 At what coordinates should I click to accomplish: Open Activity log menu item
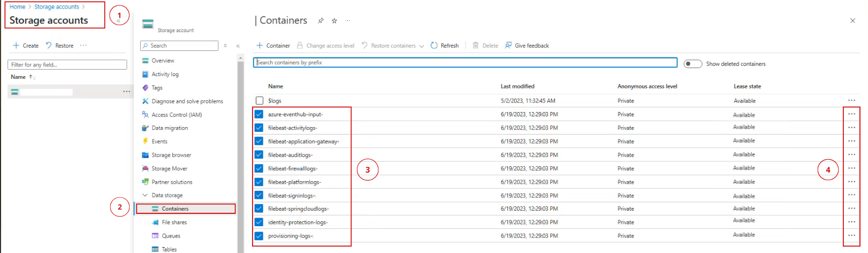160,74
